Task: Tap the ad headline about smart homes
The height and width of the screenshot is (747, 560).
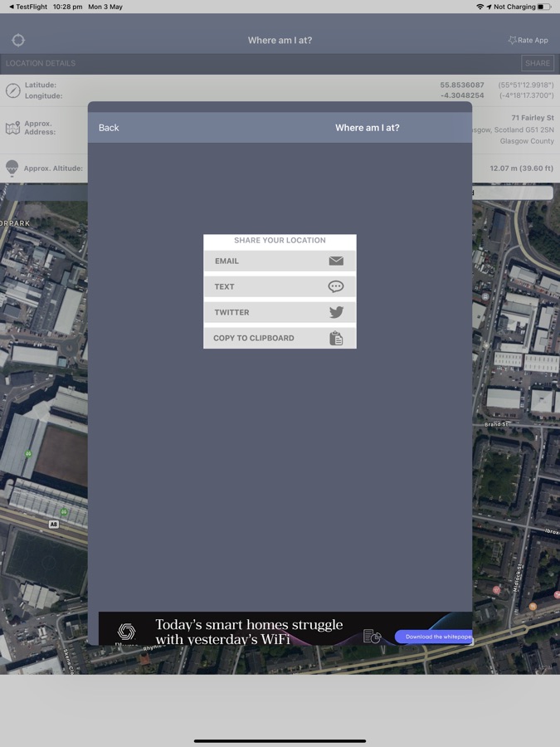Action: pos(249,632)
